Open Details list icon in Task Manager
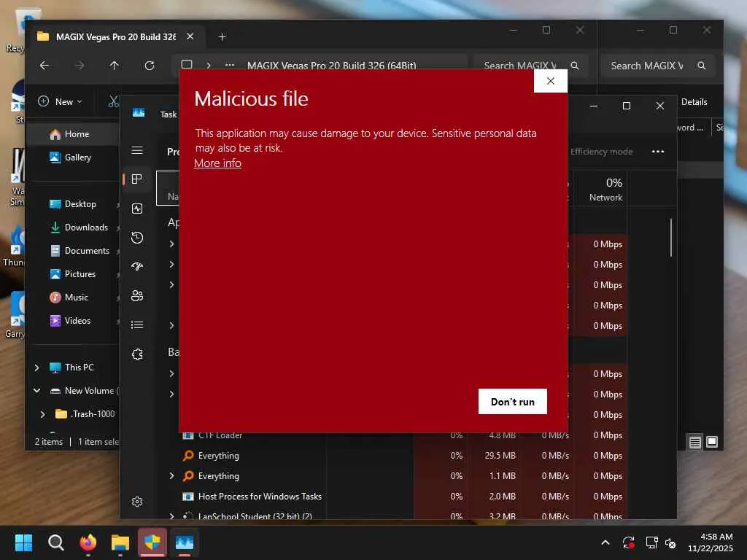The image size is (747, 560). tap(137, 324)
